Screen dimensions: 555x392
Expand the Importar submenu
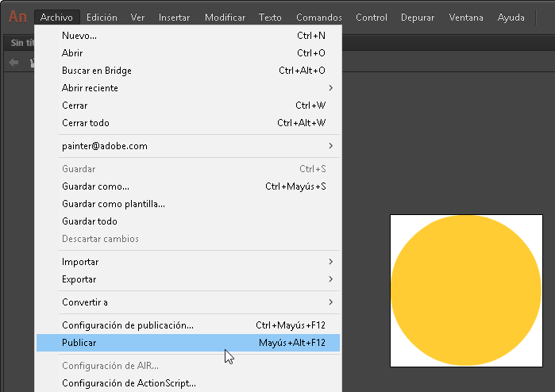188,262
